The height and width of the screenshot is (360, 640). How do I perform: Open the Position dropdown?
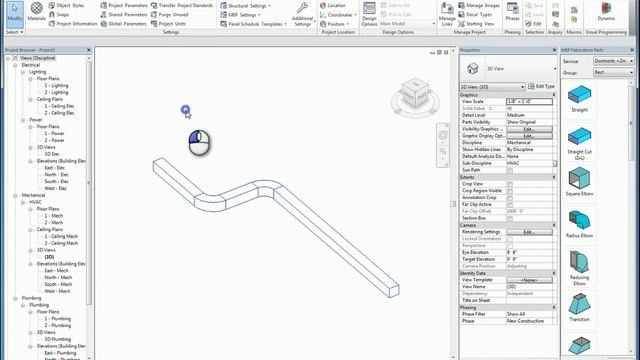coord(334,24)
